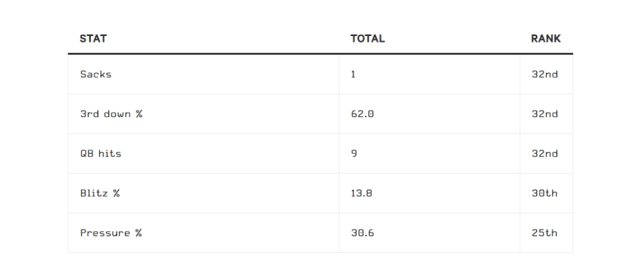The width and height of the screenshot is (644, 262).
Task: Click the 13.8 blitz total
Action: (361, 193)
